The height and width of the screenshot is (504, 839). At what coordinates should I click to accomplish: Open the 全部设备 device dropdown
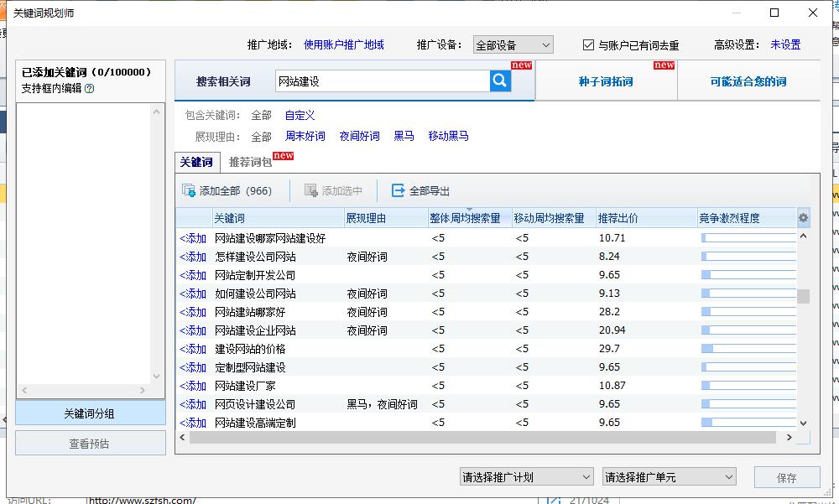pos(513,45)
